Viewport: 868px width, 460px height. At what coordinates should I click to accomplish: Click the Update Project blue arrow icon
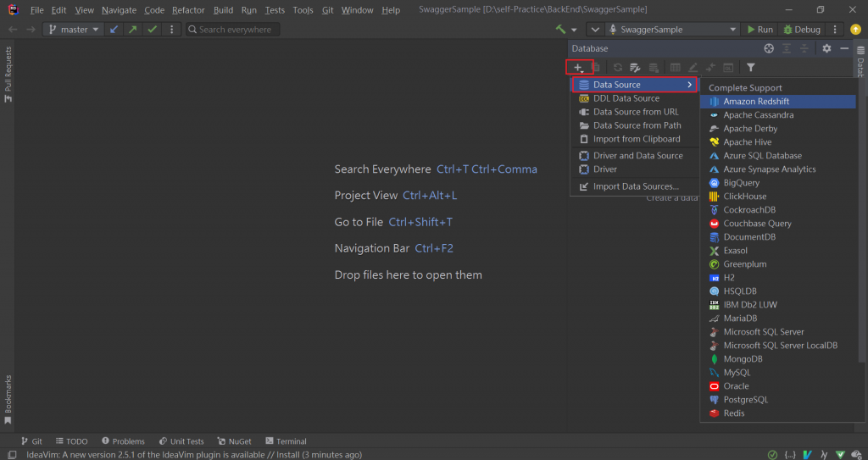pos(114,30)
